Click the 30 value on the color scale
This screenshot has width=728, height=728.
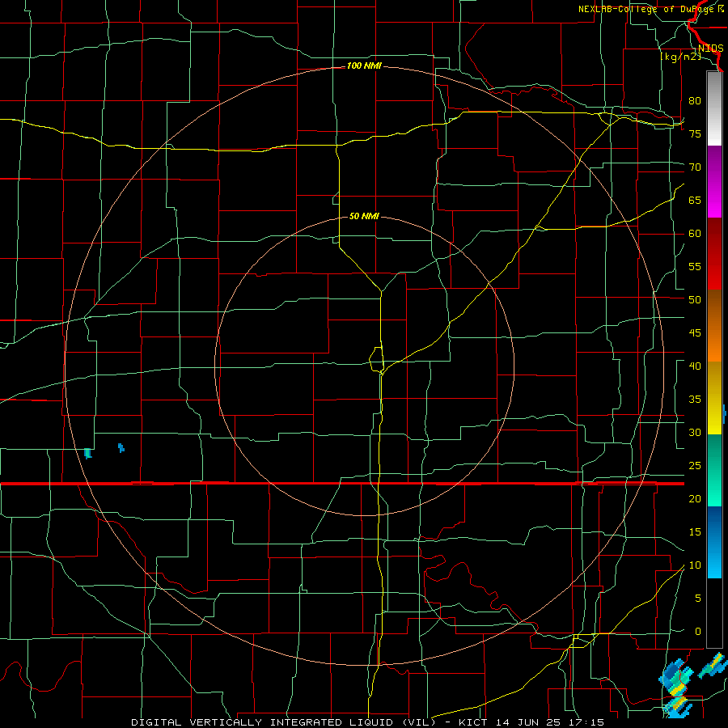(x=695, y=432)
